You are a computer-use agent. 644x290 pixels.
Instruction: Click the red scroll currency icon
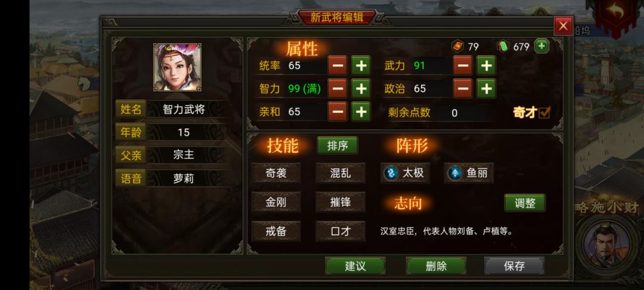457,47
